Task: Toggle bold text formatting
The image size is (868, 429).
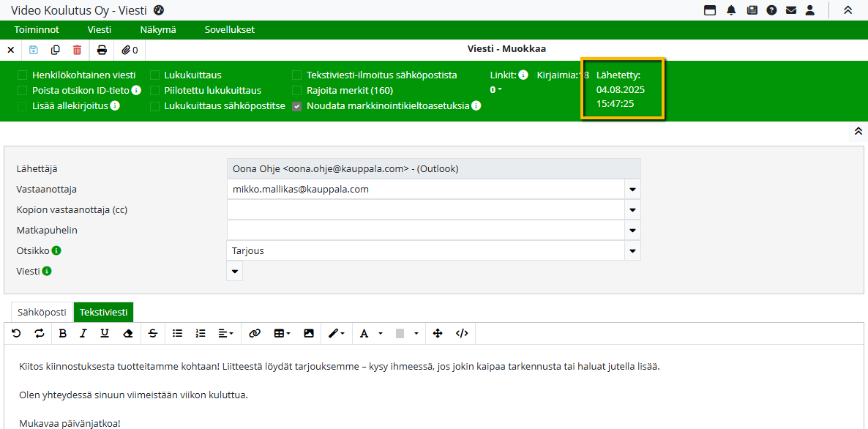Action: (62, 333)
